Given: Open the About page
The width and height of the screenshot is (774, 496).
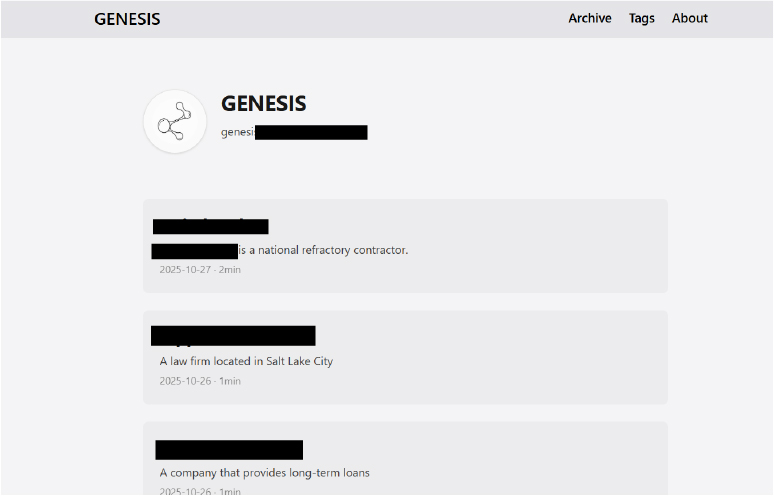Looking at the screenshot, I should tap(690, 18).
